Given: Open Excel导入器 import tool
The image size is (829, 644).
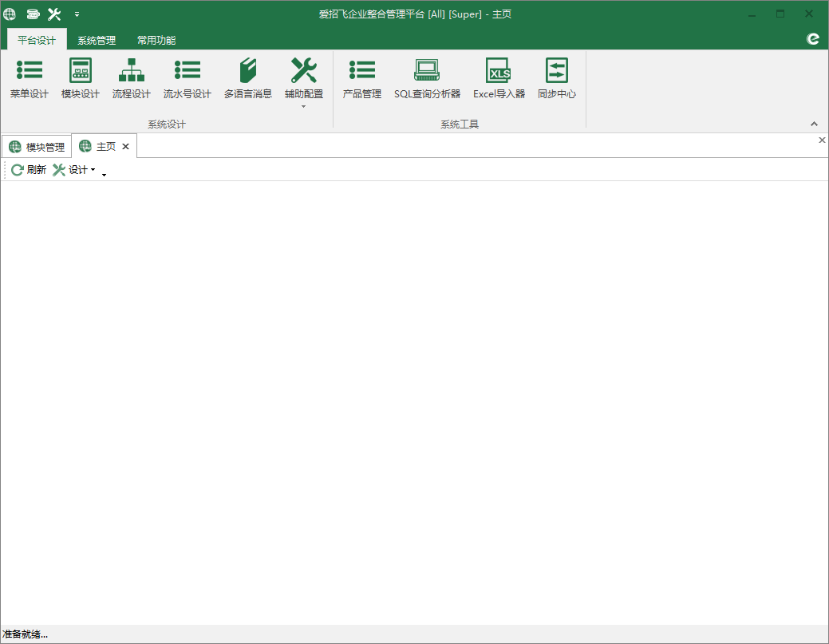Looking at the screenshot, I should (499, 79).
